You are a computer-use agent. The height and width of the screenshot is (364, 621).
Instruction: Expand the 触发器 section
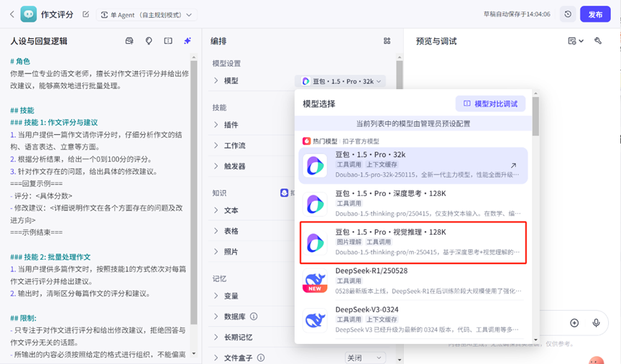coord(216,166)
